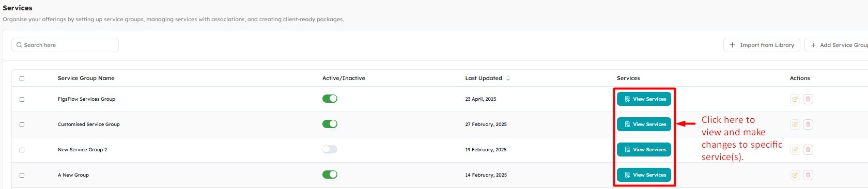Delete the A New Group row
This screenshot has width=868, height=189.
coord(808,175)
